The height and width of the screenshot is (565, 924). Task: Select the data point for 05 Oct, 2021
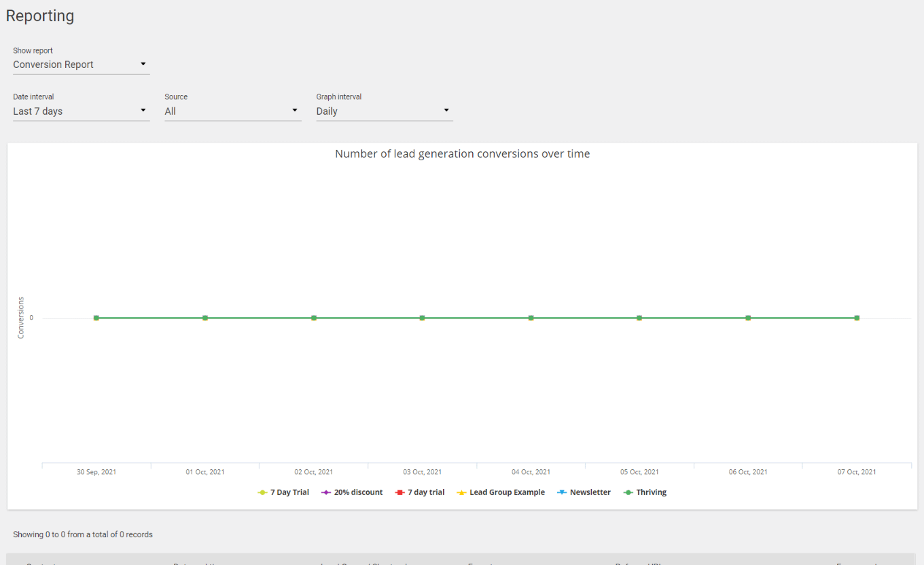pyautogui.click(x=639, y=318)
